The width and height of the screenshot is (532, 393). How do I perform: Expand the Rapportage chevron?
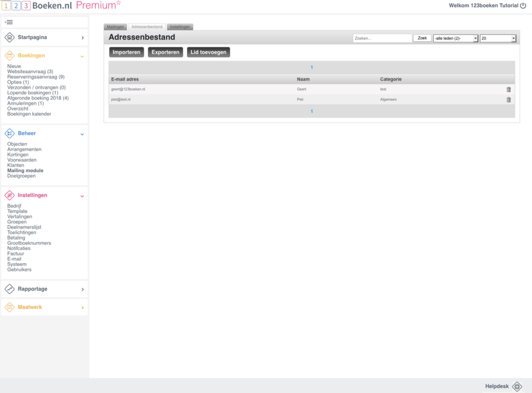(83, 289)
